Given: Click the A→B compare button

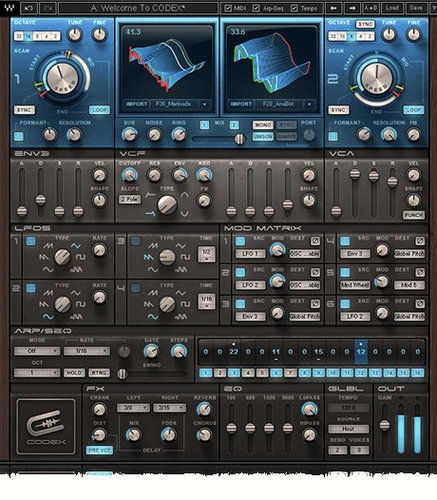Looking at the screenshot, I should pyautogui.click(x=371, y=8).
